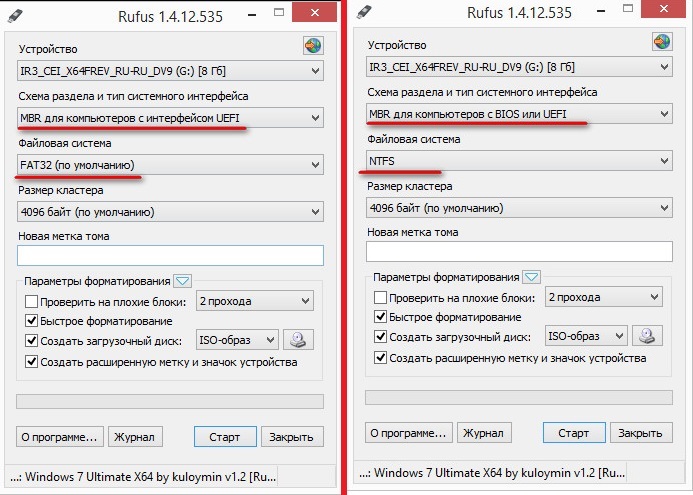Click the globe language icon in right Rufus window

pos(661,42)
